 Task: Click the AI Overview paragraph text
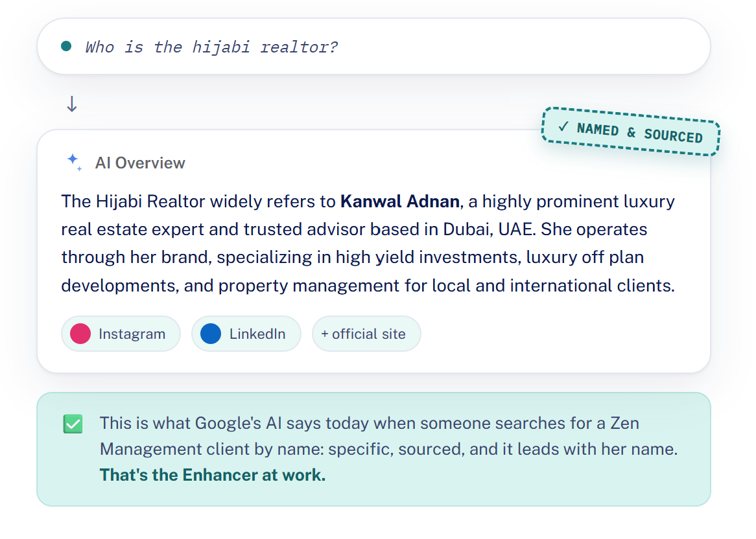[x=368, y=243]
